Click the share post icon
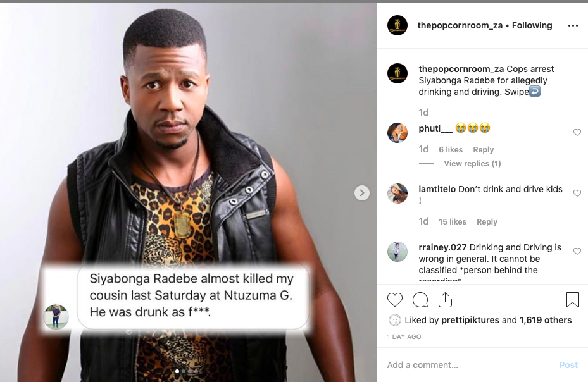This screenshot has height=382, width=588. (x=445, y=300)
